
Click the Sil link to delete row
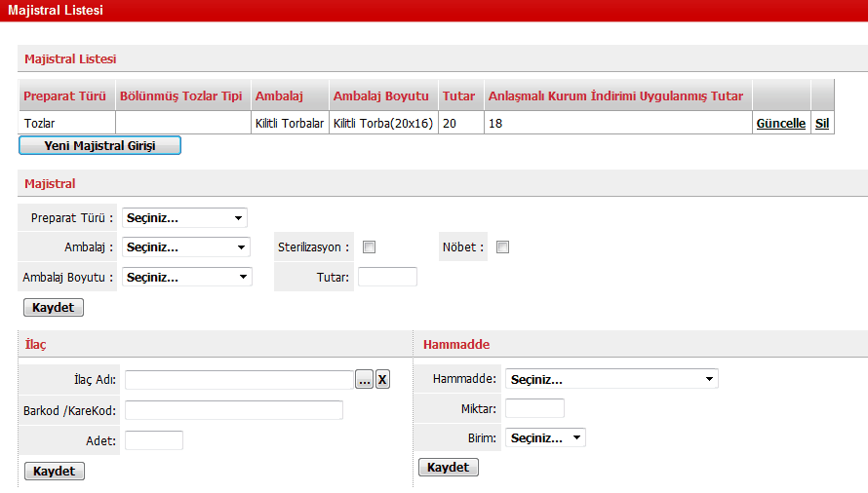pos(822,124)
